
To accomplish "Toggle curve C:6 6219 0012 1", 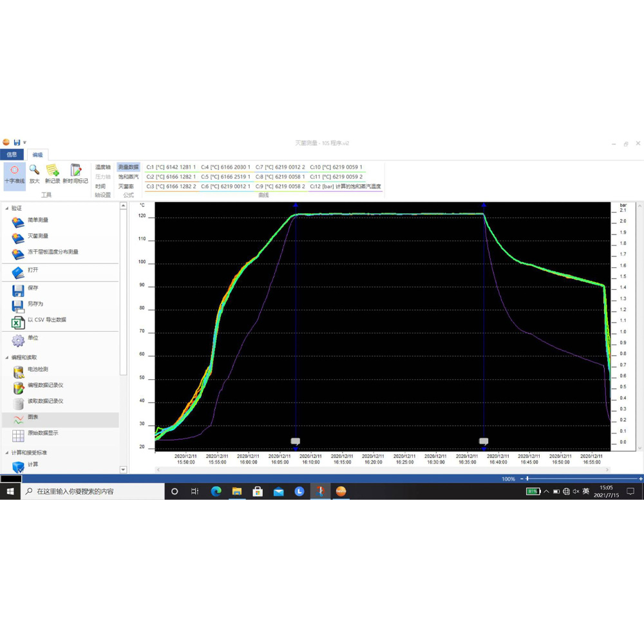I will tap(225, 186).
